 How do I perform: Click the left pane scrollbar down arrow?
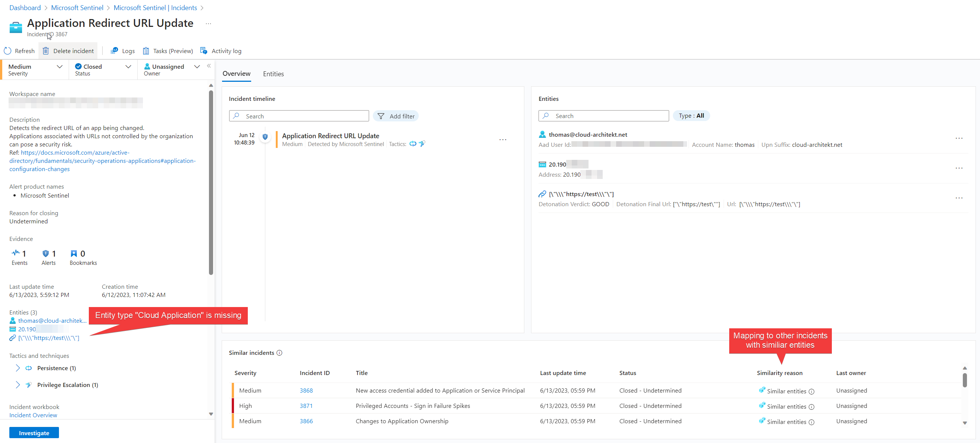[211, 414]
